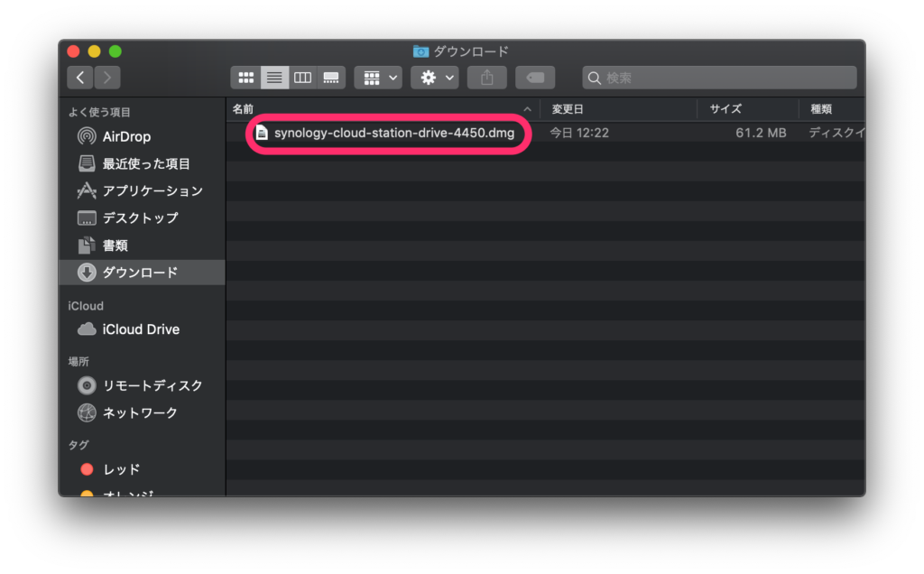Viewport: 924px width, 574px height.
Task: Switch to list view in toolbar
Action: click(274, 78)
